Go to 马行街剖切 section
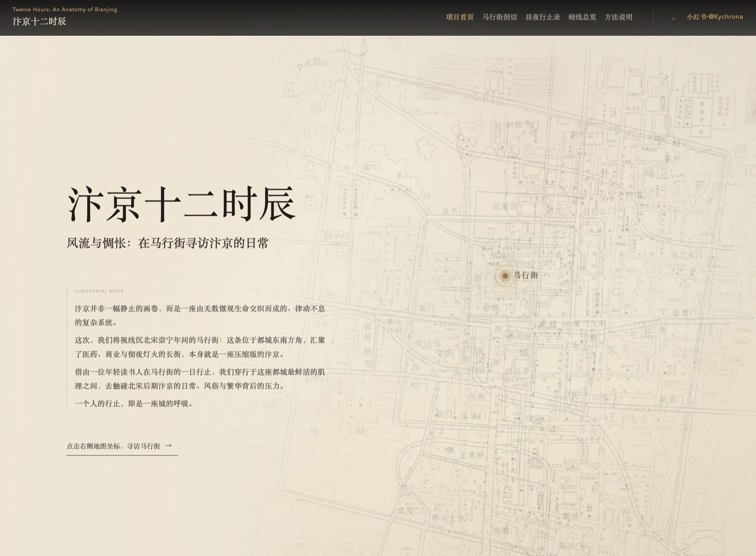The height and width of the screenshot is (556, 756). pyautogui.click(x=499, y=17)
